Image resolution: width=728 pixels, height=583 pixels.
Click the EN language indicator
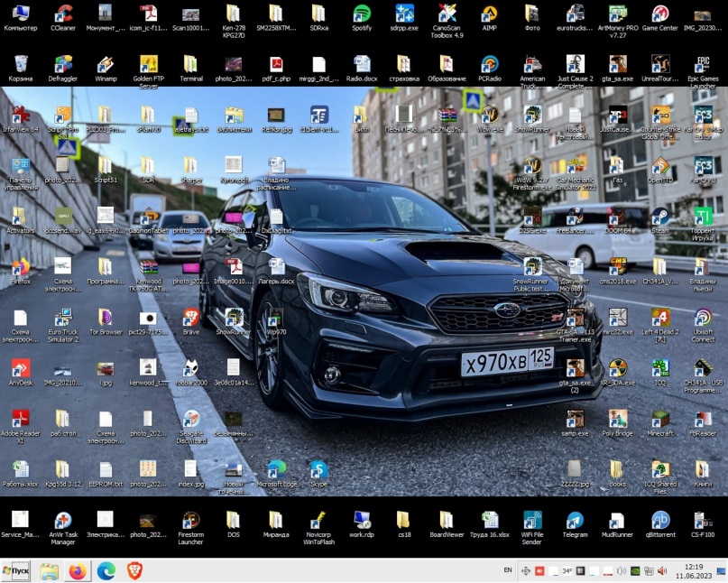click(507, 570)
